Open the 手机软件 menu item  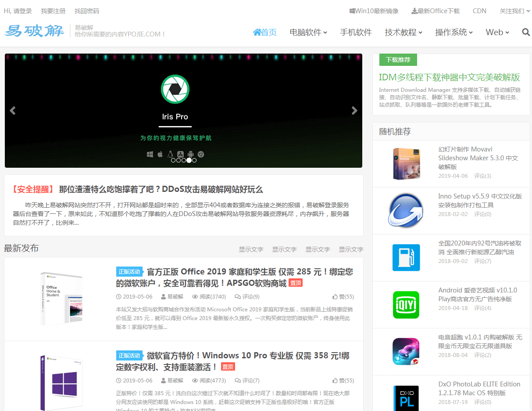pyautogui.click(x=356, y=32)
